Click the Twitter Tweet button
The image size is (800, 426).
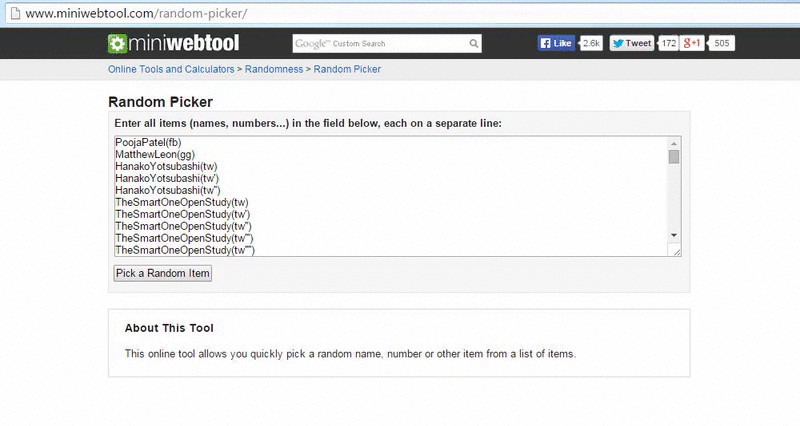click(632, 43)
